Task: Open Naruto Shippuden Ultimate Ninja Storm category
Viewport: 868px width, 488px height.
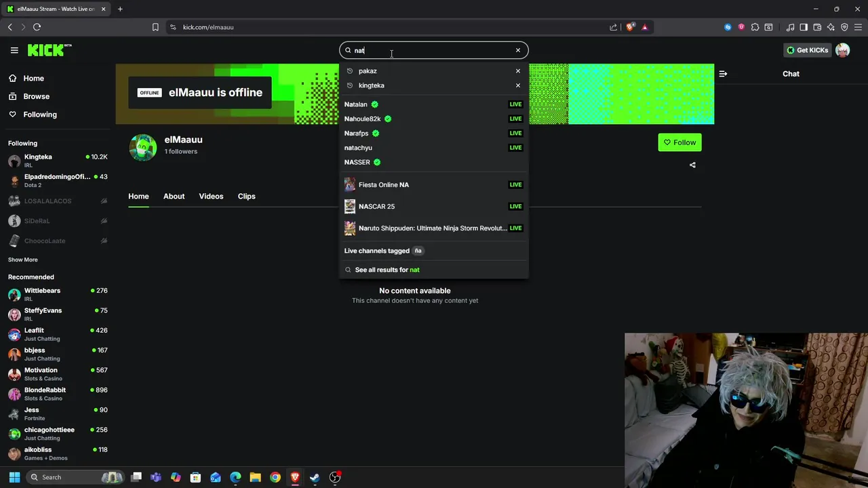Action: (433, 228)
